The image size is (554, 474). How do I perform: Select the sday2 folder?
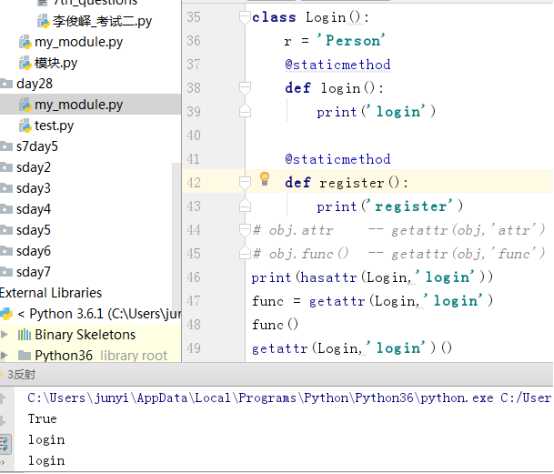(x=33, y=167)
